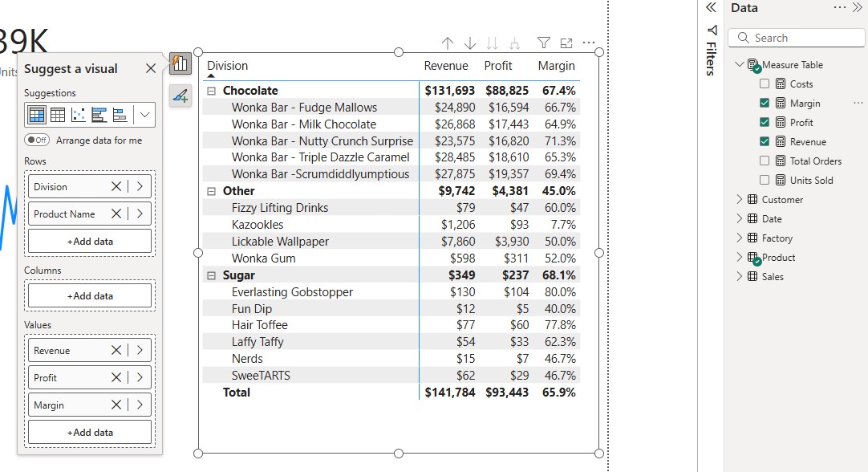
Task: Uncheck the Profit measure checkbox
Action: coord(765,123)
